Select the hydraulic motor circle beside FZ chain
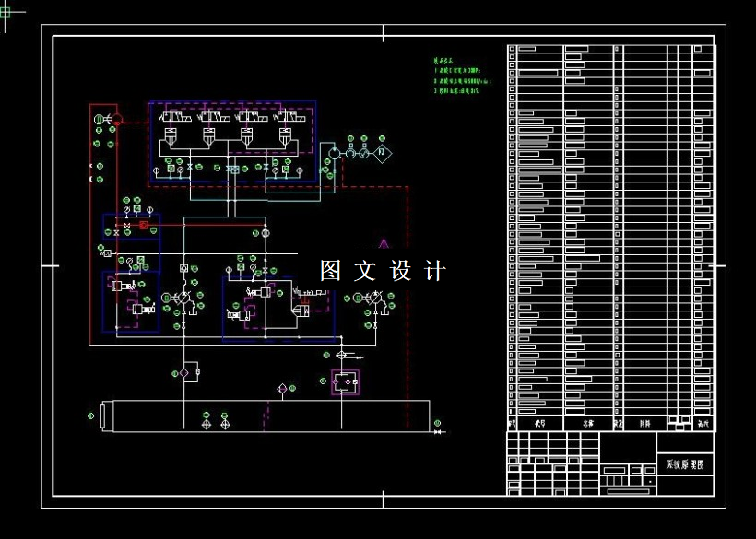The width and height of the screenshot is (756, 539). 334,154
